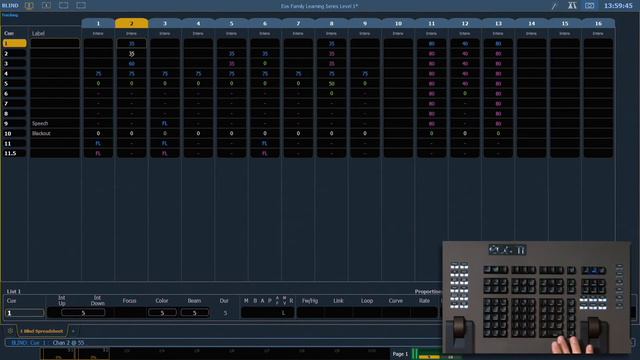Click the Focus time cell
Screen dimensions: 640x360
coord(129,313)
